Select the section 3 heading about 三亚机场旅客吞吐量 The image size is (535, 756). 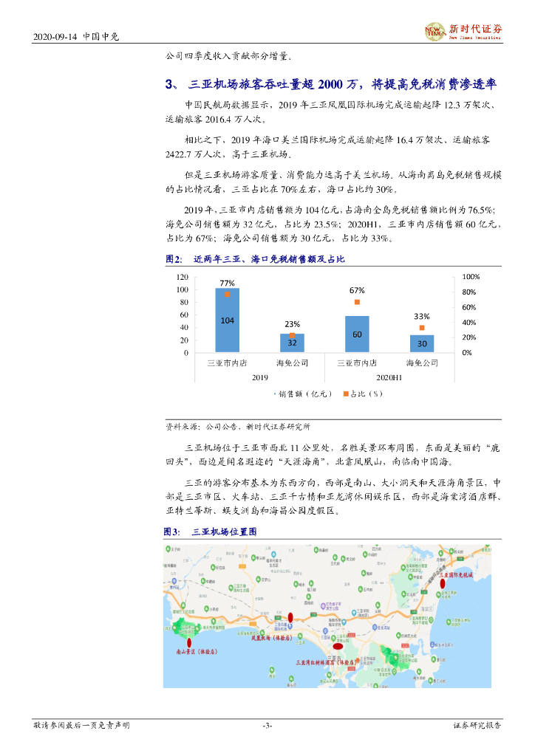point(331,84)
